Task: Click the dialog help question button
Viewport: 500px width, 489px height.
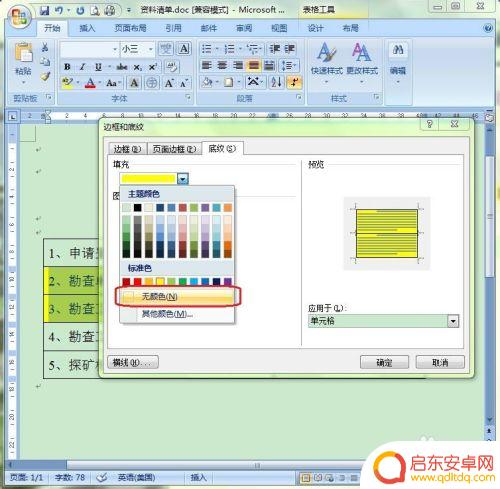Action: [x=430, y=124]
